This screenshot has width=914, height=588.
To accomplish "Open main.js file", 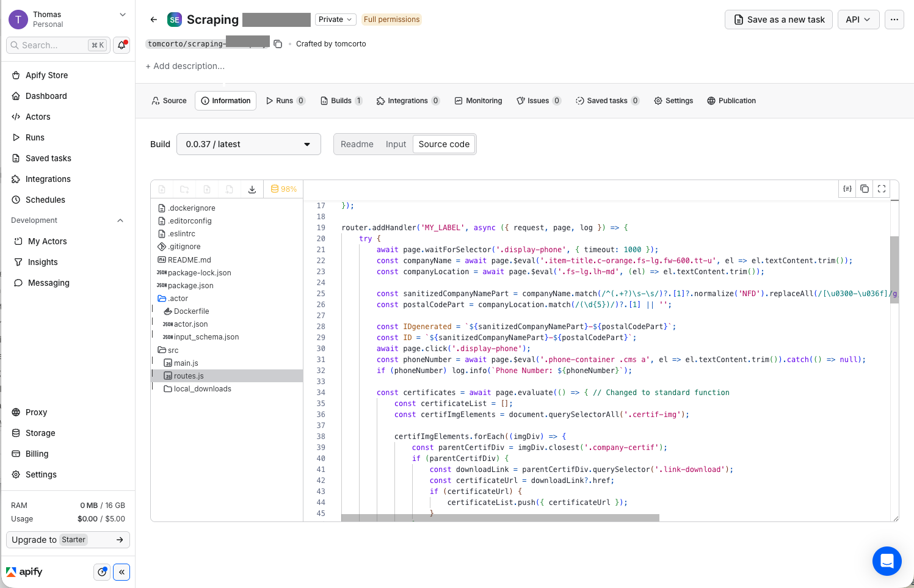I will tap(181, 363).
